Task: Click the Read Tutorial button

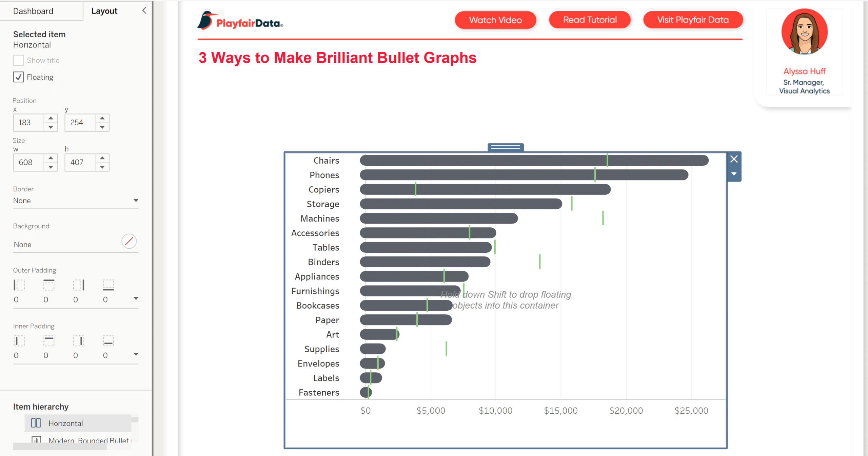Action: [x=590, y=20]
